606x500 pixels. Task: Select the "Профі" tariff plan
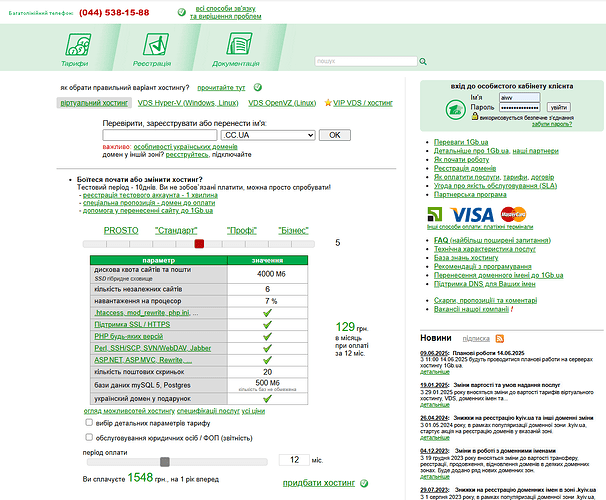(x=242, y=231)
